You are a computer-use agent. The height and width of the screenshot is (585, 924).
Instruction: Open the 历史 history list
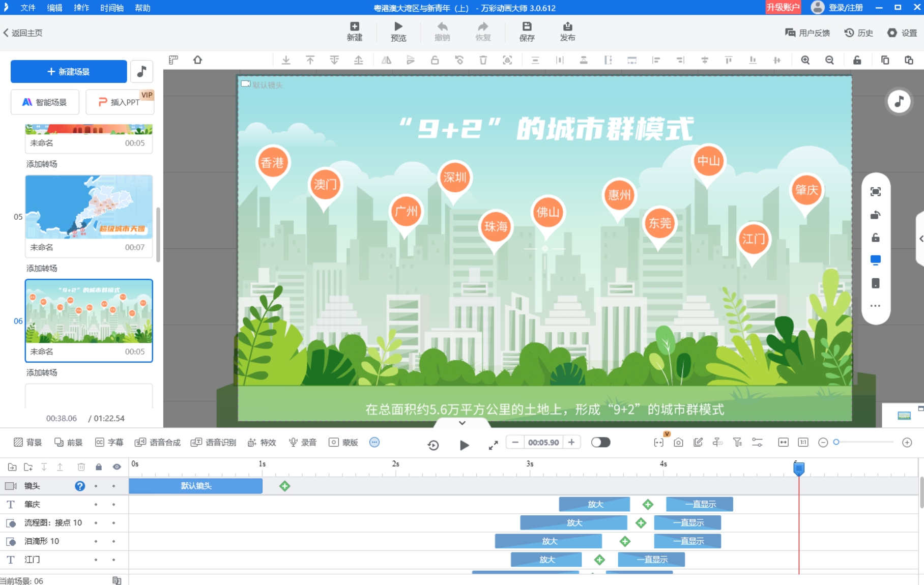[859, 33]
